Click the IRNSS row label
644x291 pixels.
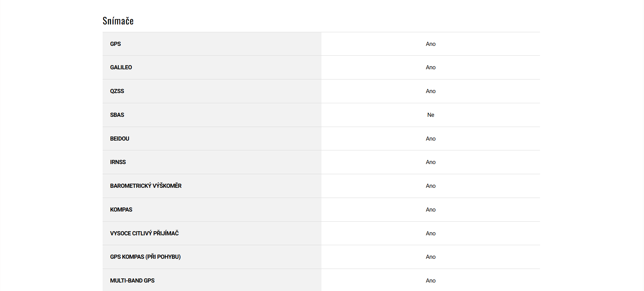coord(118,162)
